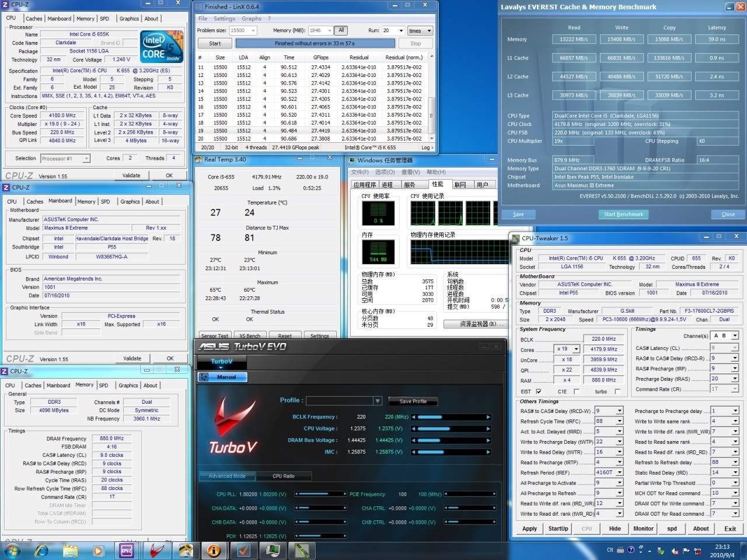The width and height of the screenshot is (747, 560).
Task: Open the CPU-Z taskbar icon
Action: pyautogui.click(x=127, y=550)
